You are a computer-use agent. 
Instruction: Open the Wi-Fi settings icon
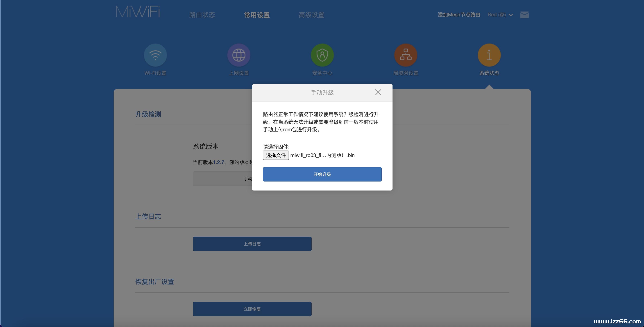[x=155, y=55]
